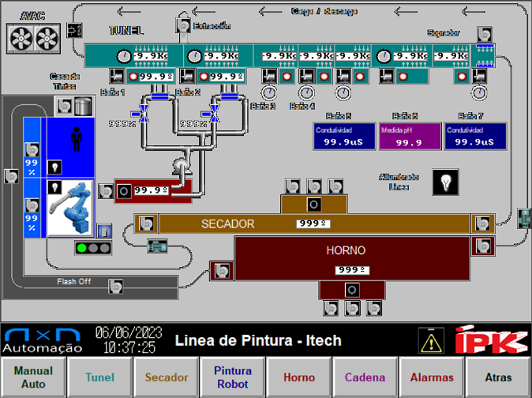Click the Medida pH reading display
532x398 pixels.
pyautogui.click(x=409, y=137)
